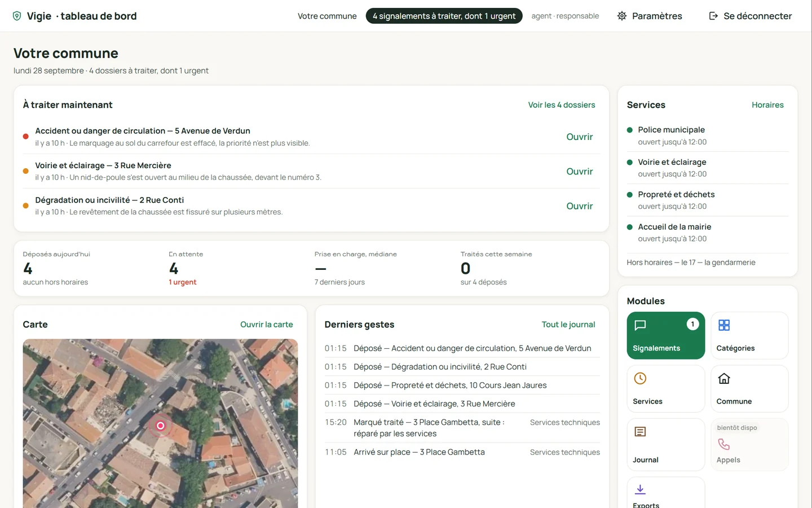This screenshot has width=812, height=508.
Task: Select the Voirie et éclairage service row
Action: (708, 168)
